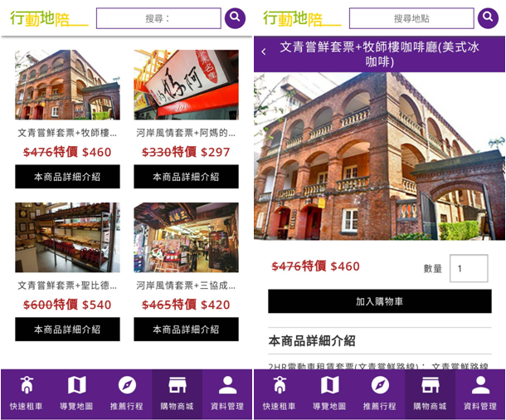
Task: Select the 聖比德 product shelf thumbnail
Action: pyautogui.click(x=67, y=237)
